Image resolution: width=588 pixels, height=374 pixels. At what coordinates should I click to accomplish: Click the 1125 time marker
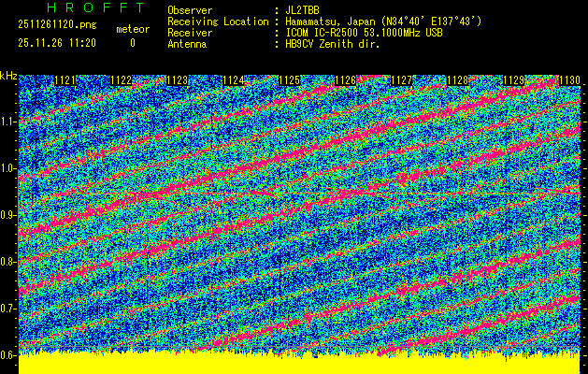click(x=289, y=80)
